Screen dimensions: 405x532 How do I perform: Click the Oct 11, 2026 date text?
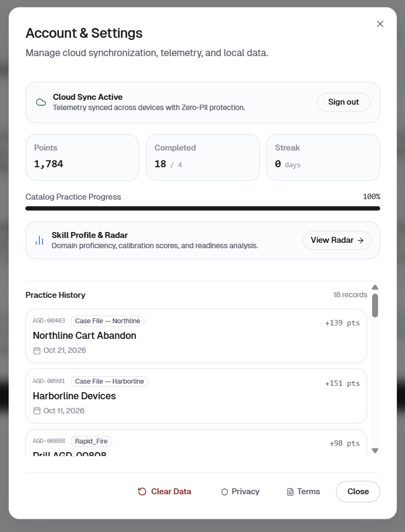(64, 411)
